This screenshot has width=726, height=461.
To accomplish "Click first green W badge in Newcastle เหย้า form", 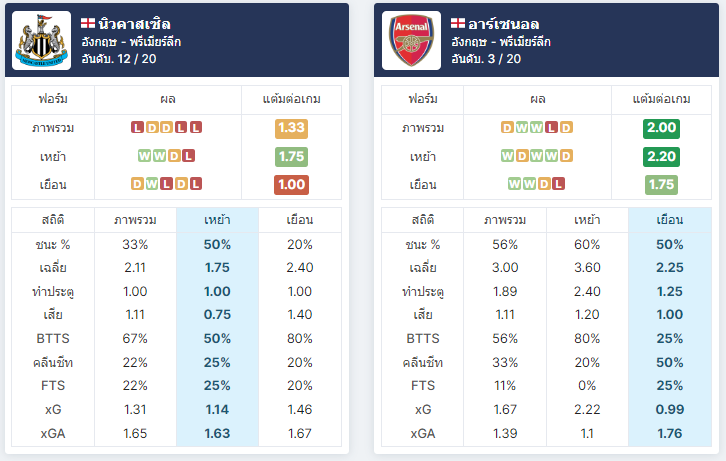I will tap(144, 156).
